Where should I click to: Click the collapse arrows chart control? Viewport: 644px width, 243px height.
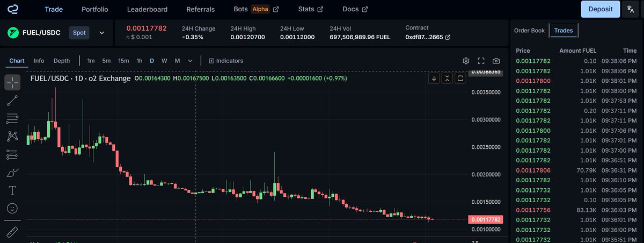447,78
